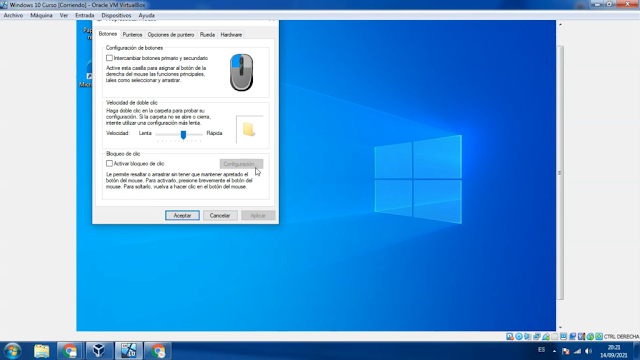Click the virtualization 'V' indicator in status bar

click(x=581, y=336)
